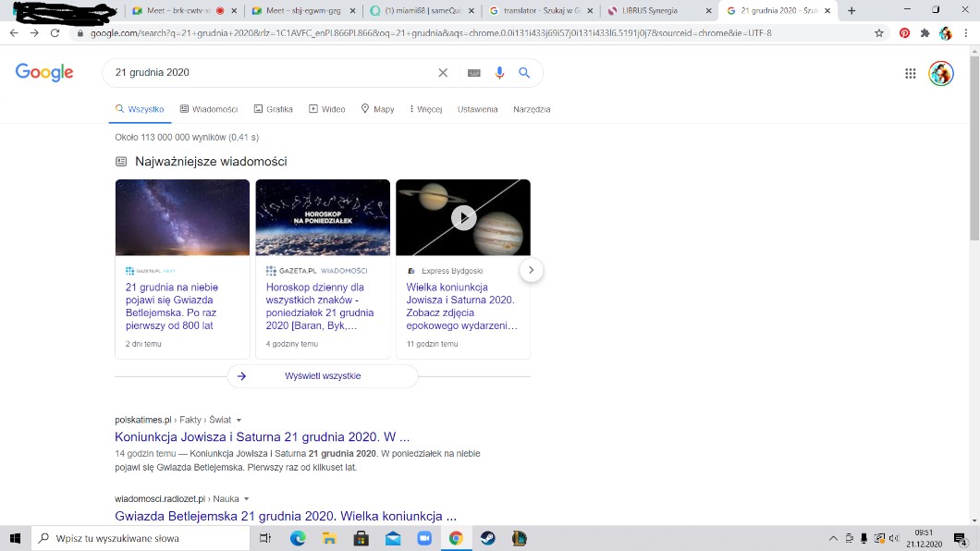The width and height of the screenshot is (980, 551).
Task: Expand wiadomosci.radiozet.pl result options arrow
Action: [246, 499]
